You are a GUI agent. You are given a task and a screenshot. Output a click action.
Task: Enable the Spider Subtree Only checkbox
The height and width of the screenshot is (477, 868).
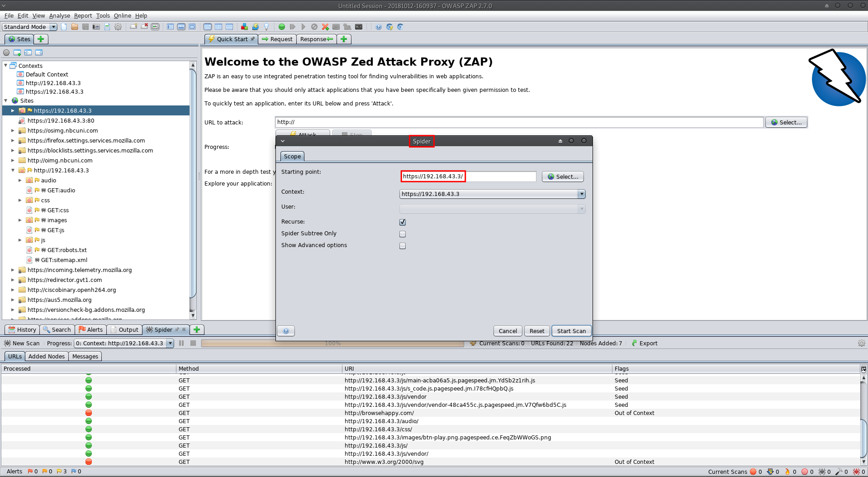403,234
